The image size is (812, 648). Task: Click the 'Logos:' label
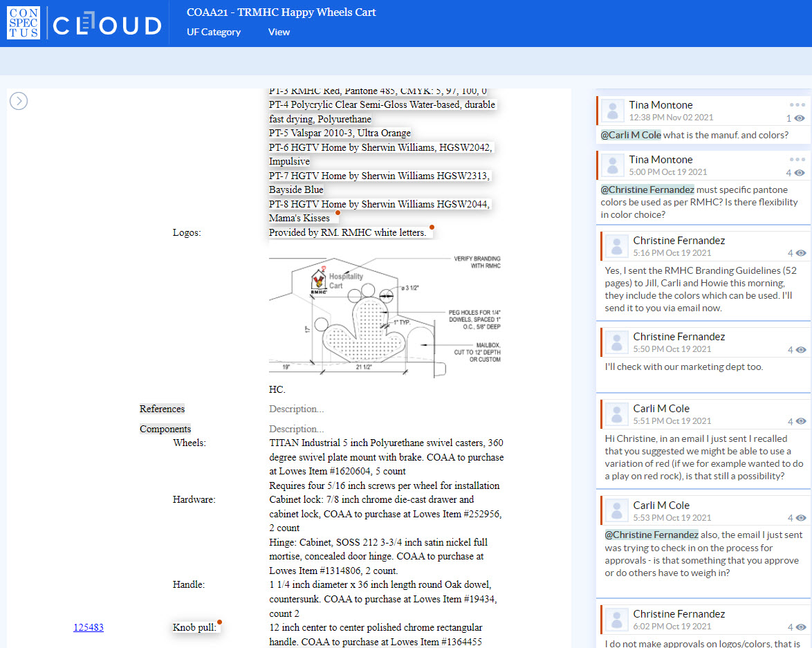point(187,232)
